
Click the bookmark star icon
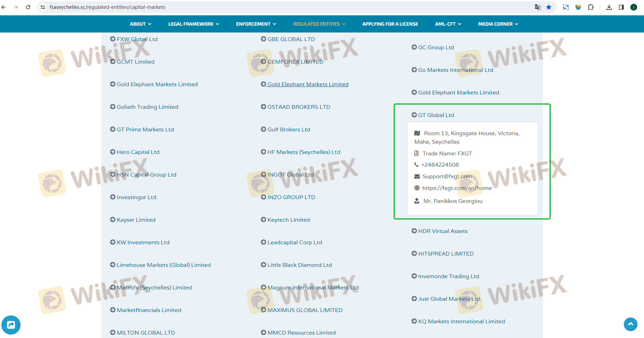[x=549, y=7]
